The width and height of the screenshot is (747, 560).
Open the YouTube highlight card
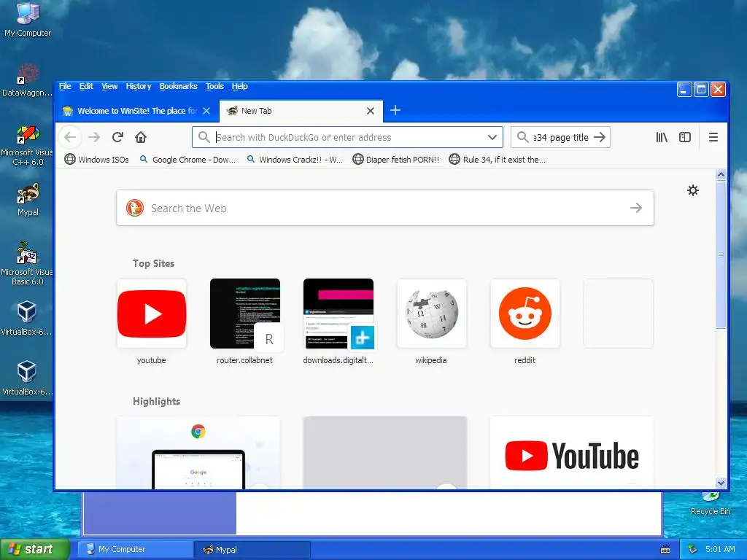click(572, 452)
